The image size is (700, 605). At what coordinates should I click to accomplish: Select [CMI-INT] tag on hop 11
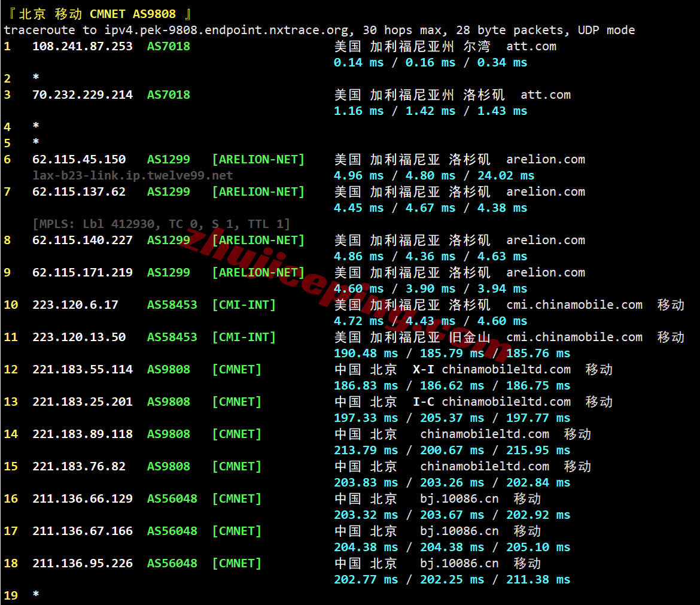(244, 337)
